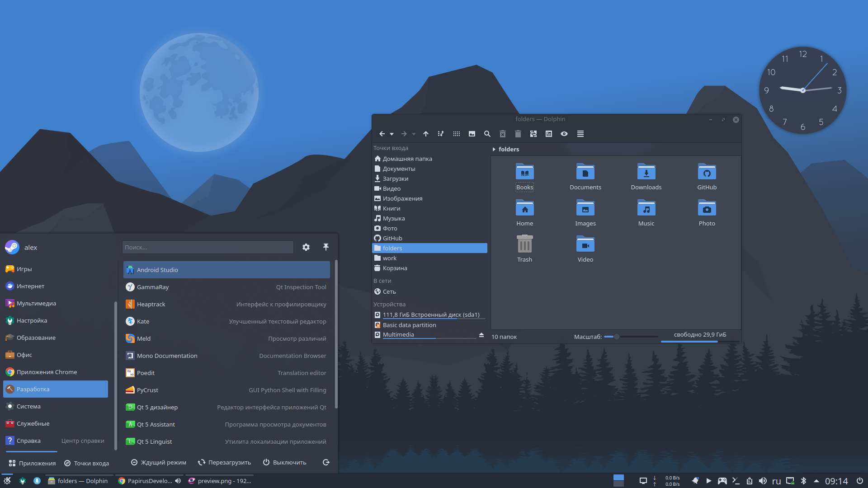Pin the application launcher open
The width and height of the screenshot is (868, 488).
326,247
